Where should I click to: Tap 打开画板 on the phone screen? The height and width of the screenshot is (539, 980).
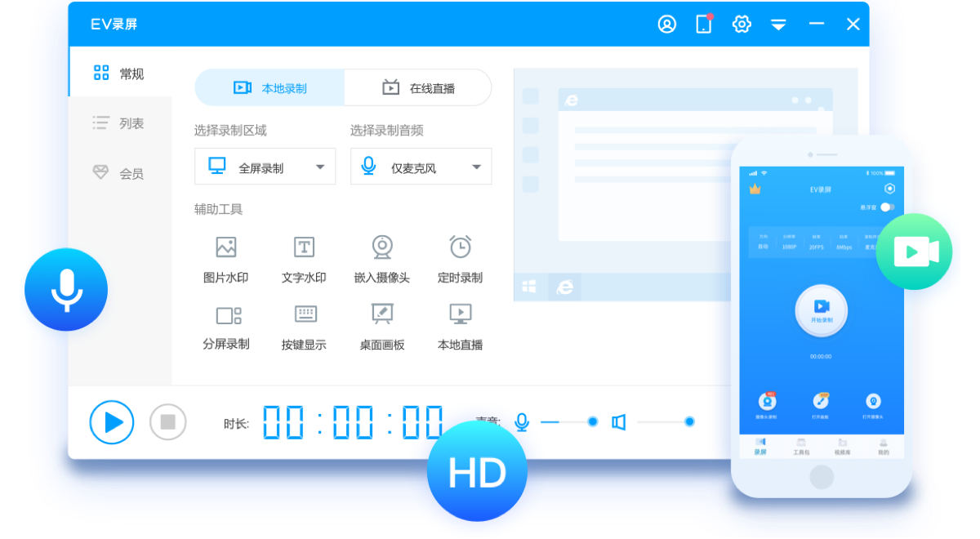click(821, 404)
